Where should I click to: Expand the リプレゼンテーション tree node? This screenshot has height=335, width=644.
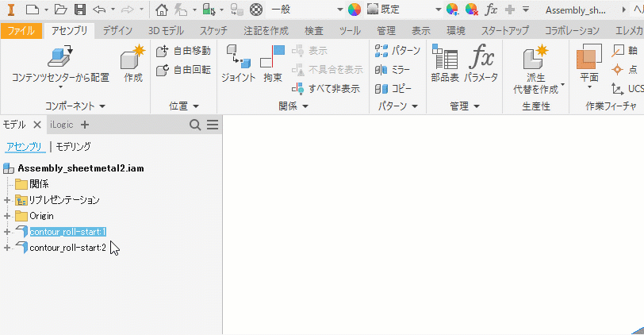[7, 200]
